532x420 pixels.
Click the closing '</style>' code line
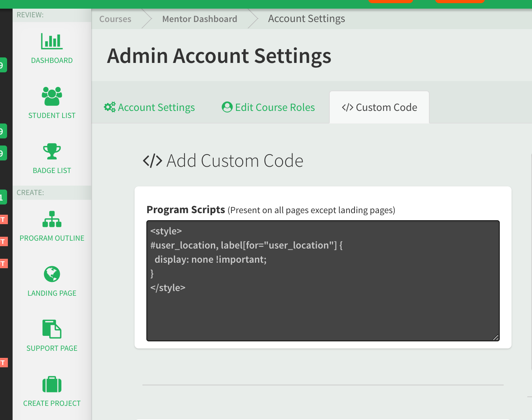(x=168, y=288)
